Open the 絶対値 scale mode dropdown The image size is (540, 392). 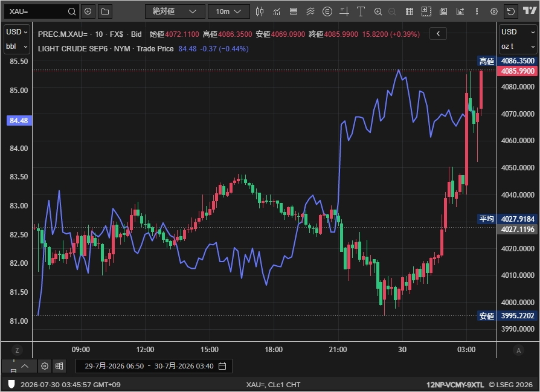(x=175, y=11)
